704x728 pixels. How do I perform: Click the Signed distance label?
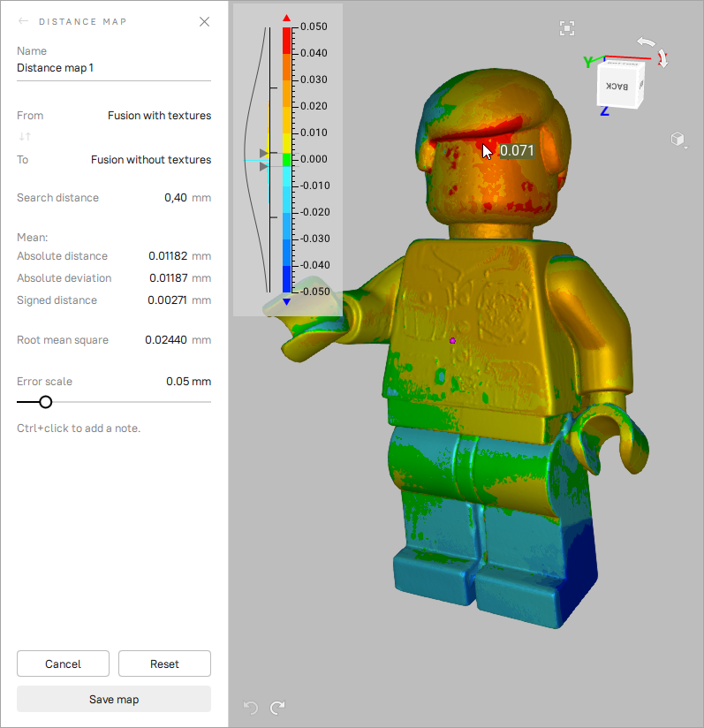57,300
